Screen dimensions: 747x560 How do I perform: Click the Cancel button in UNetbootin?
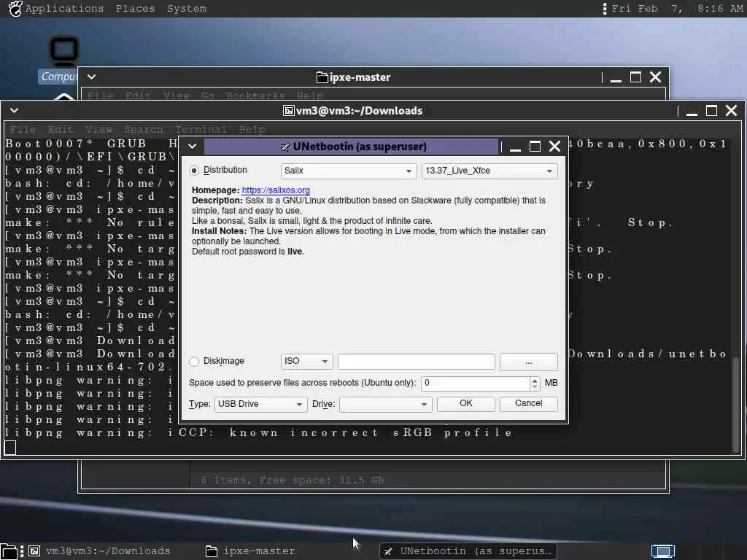[x=528, y=403]
